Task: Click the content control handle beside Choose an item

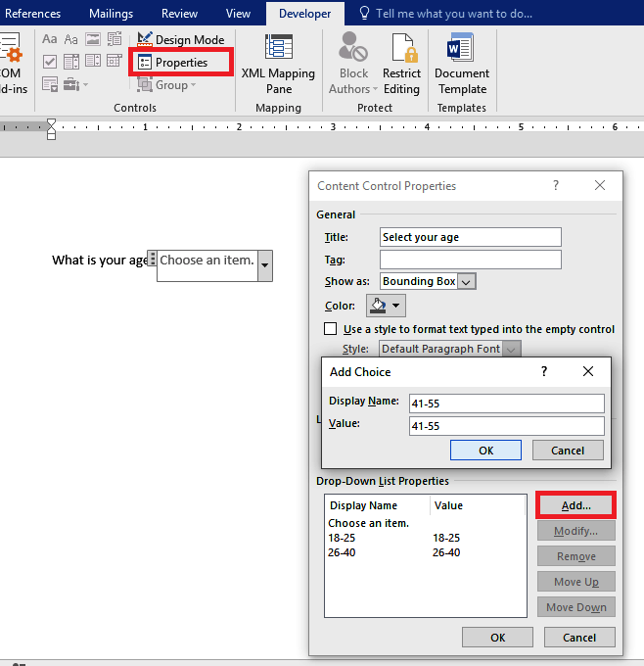Action: point(152,259)
